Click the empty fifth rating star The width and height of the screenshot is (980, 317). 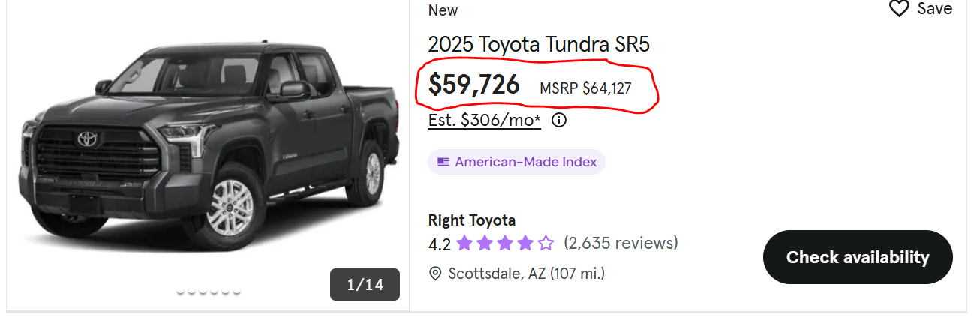pyautogui.click(x=546, y=243)
